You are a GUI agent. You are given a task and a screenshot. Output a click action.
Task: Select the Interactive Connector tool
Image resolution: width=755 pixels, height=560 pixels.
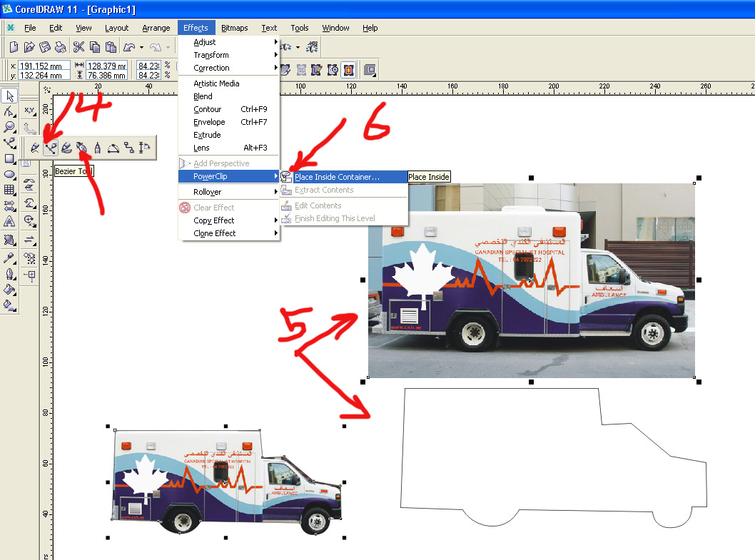click(129, 148)
